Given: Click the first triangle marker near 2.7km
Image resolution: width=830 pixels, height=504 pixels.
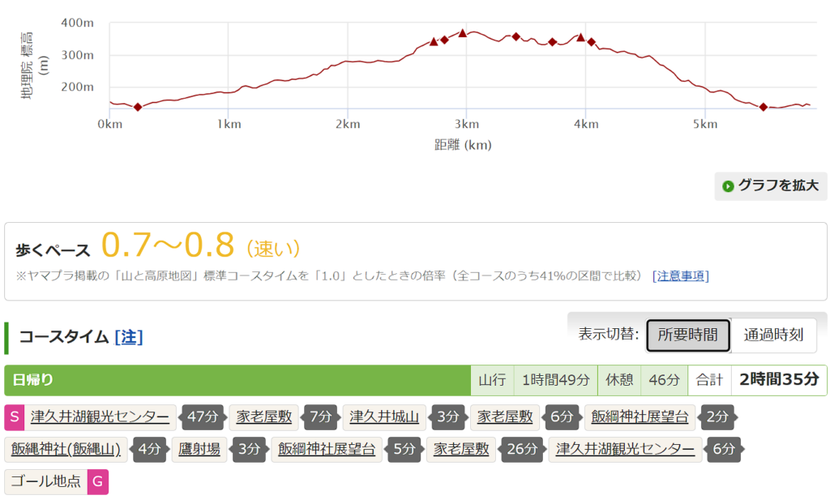Looking at the screenshot, I should pyautogui.click(x=434, y=41).
